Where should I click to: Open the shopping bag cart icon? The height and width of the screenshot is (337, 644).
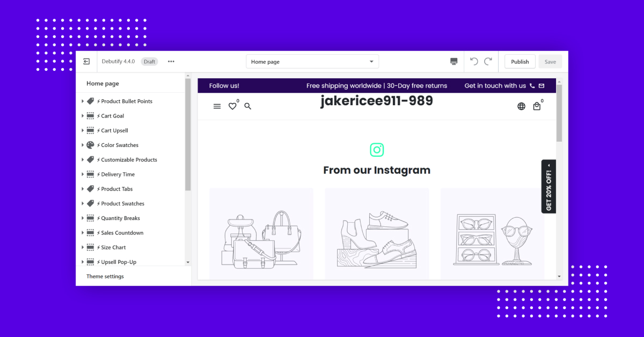(x=537, y=106)
